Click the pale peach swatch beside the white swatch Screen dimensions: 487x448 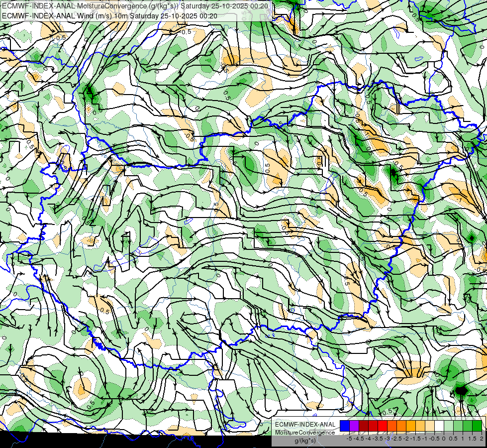click(430, 426)
